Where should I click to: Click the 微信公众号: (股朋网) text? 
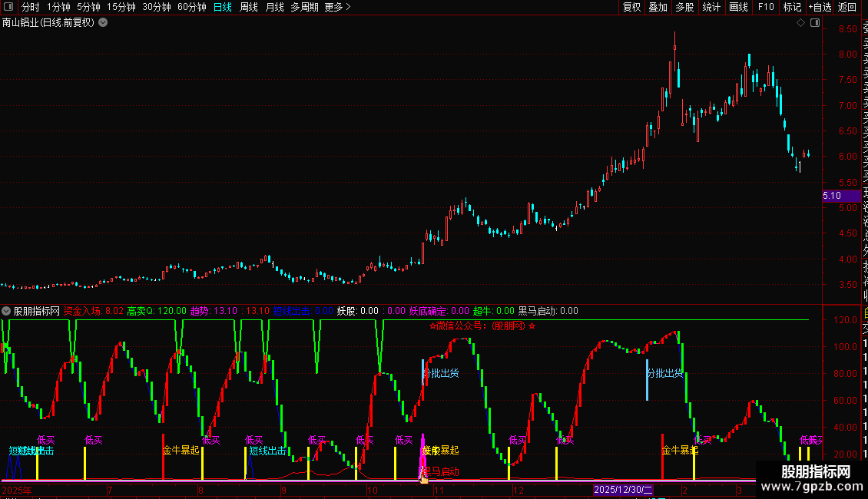point(482,326)
